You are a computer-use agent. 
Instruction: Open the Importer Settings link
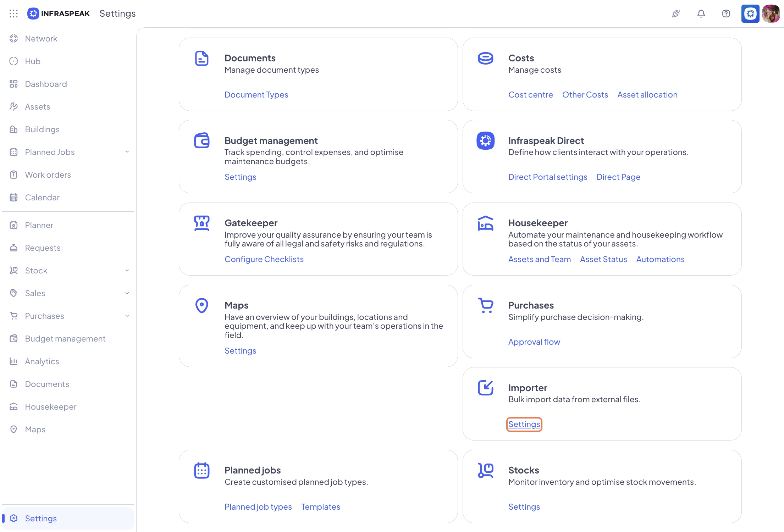[x=524, y=424]
